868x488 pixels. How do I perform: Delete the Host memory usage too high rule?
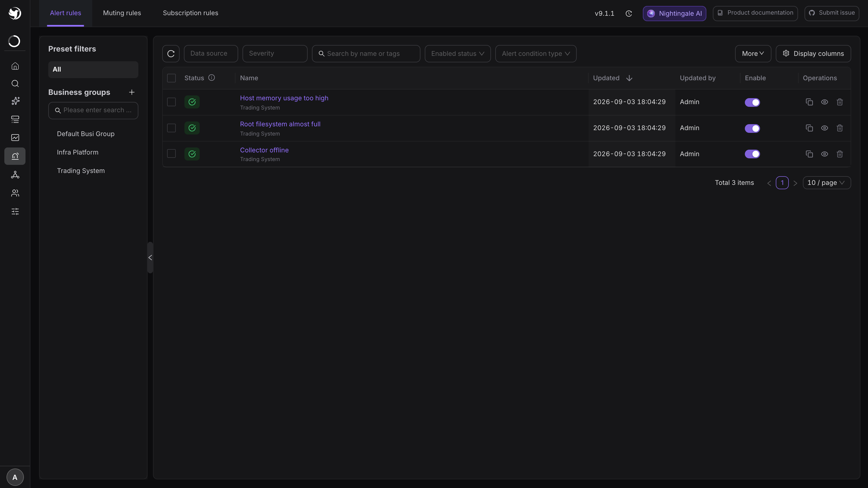tap(840, 102)
